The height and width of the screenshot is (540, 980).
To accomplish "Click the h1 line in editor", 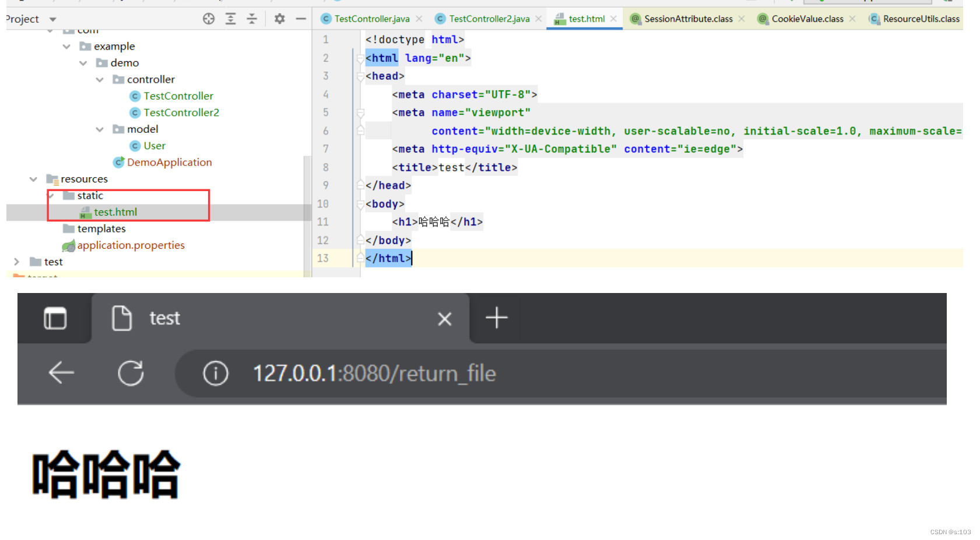I will [437, 222].
